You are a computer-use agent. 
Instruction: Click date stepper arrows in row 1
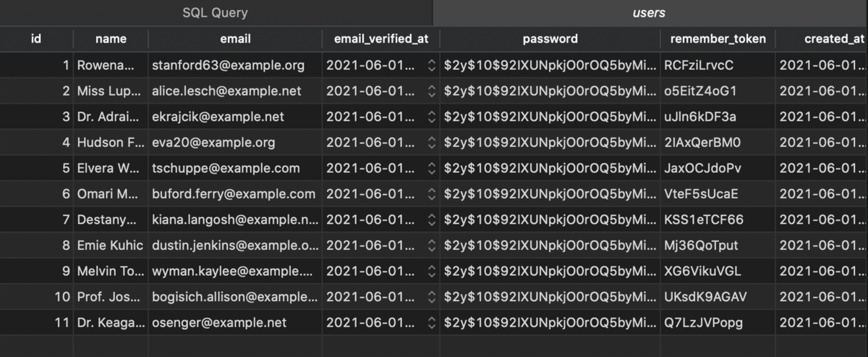432,65
